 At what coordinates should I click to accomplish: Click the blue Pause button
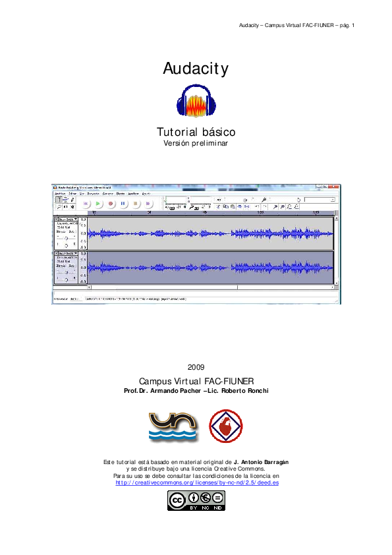click(123, 204)
